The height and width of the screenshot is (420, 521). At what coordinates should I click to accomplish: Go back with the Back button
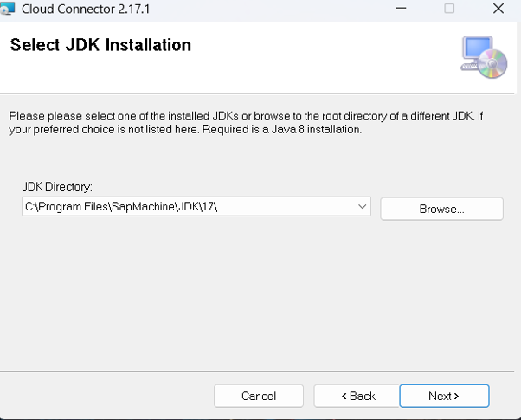point(357,396)
